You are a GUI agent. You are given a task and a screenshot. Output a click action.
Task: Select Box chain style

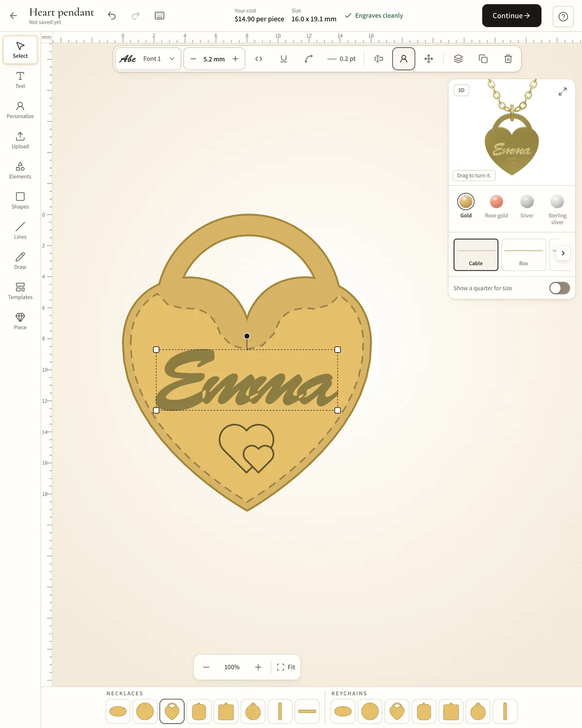(523, 255)
